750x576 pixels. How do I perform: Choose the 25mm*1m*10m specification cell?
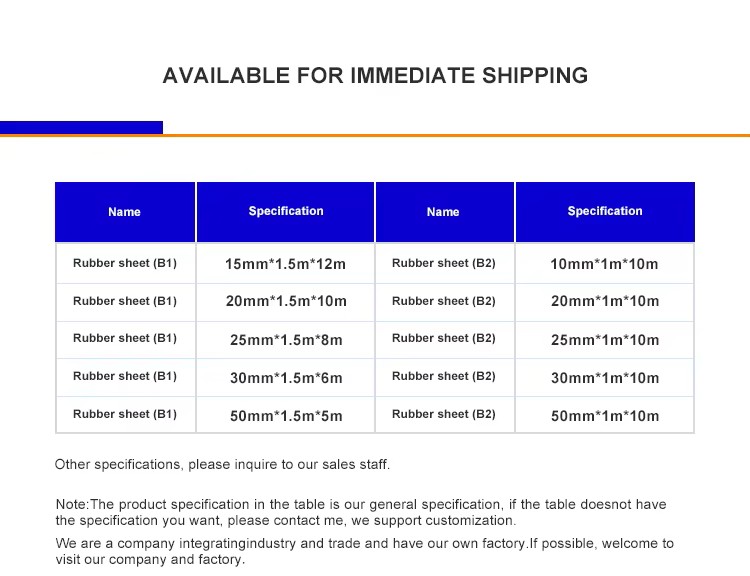(x=605, y=340)
